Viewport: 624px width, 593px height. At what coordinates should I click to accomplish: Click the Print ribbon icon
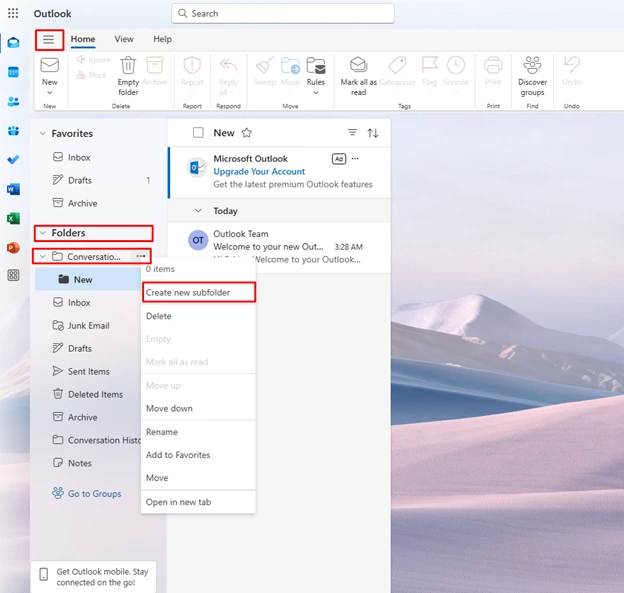click(493, 65)
